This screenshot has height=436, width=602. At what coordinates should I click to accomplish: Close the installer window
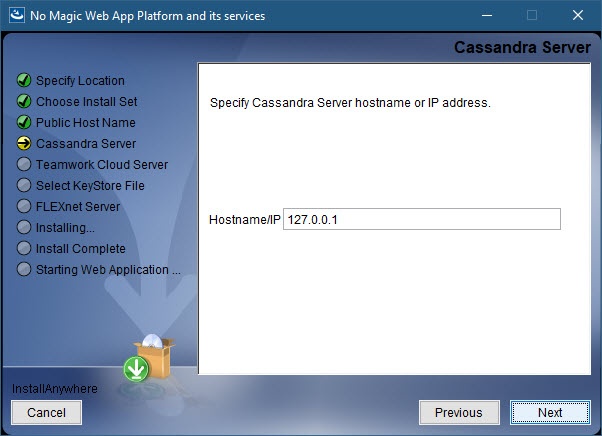(x=577, y=15)
